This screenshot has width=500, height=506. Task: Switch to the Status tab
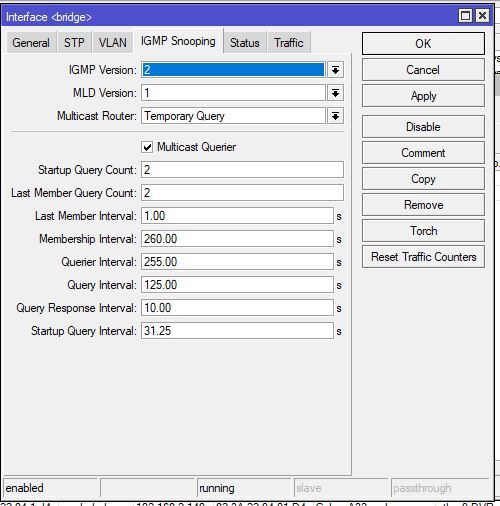click(245, 43)
